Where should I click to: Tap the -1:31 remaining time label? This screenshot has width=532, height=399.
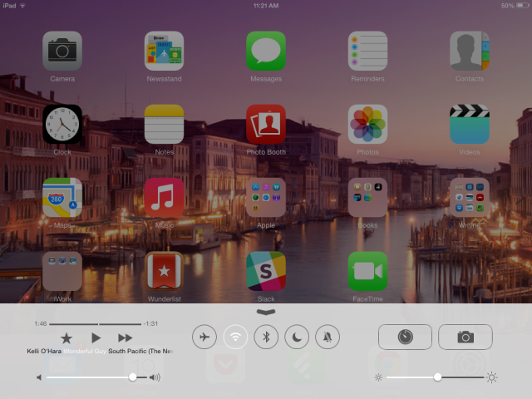pyautogui.click(x=150, y=323)
